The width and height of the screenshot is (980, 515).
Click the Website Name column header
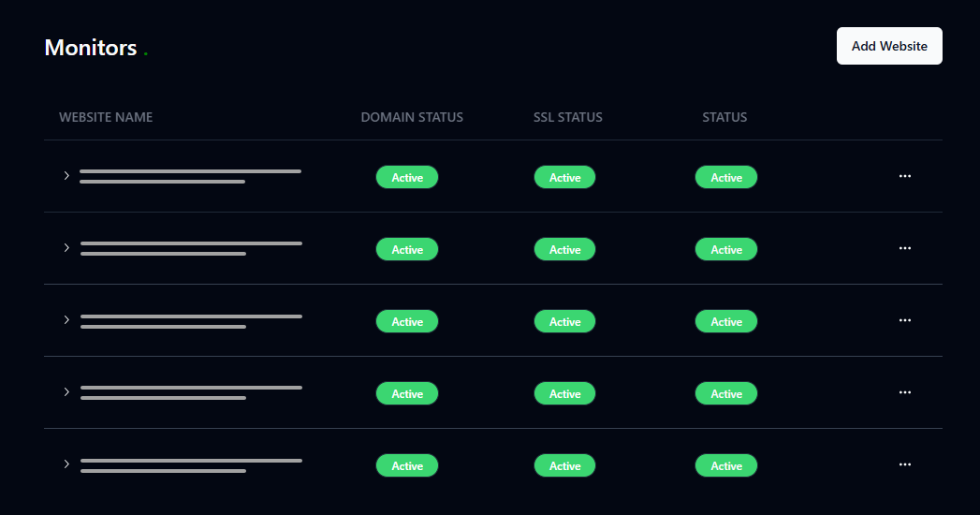106,117
